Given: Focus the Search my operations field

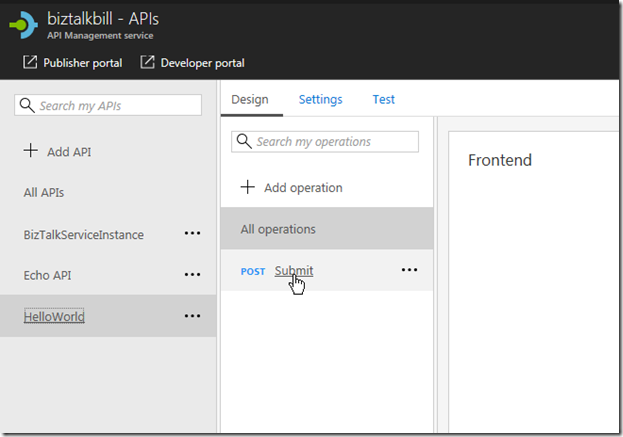Looking at the screenshot, I should click(325, 141).
